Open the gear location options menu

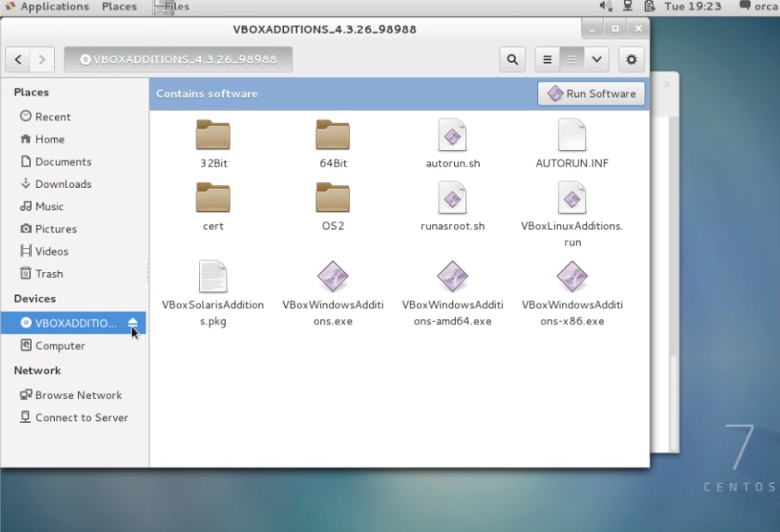click(632, 60)
